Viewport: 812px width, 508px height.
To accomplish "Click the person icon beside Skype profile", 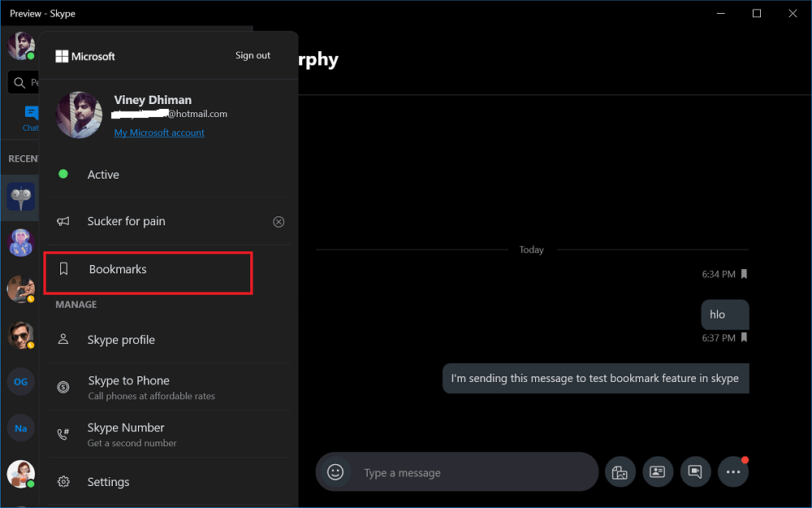I will pyautogui.click(x=63, y=340).
